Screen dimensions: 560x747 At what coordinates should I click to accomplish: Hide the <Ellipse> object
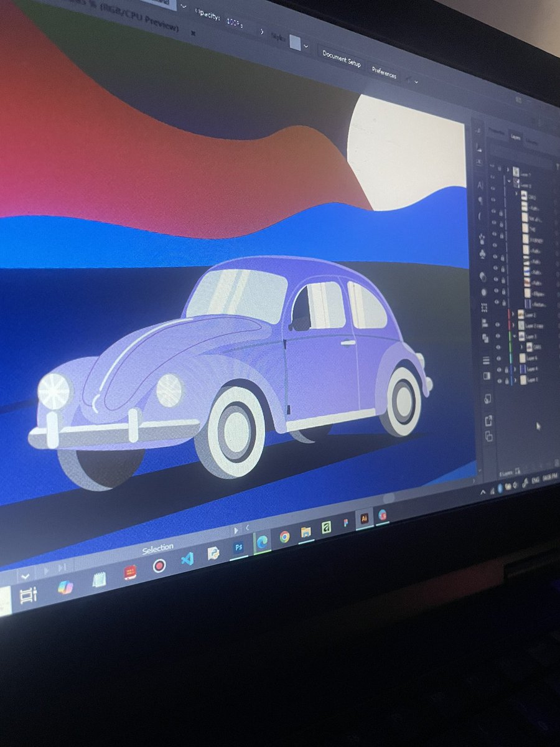pyautogui.click(x=496, y=290)
